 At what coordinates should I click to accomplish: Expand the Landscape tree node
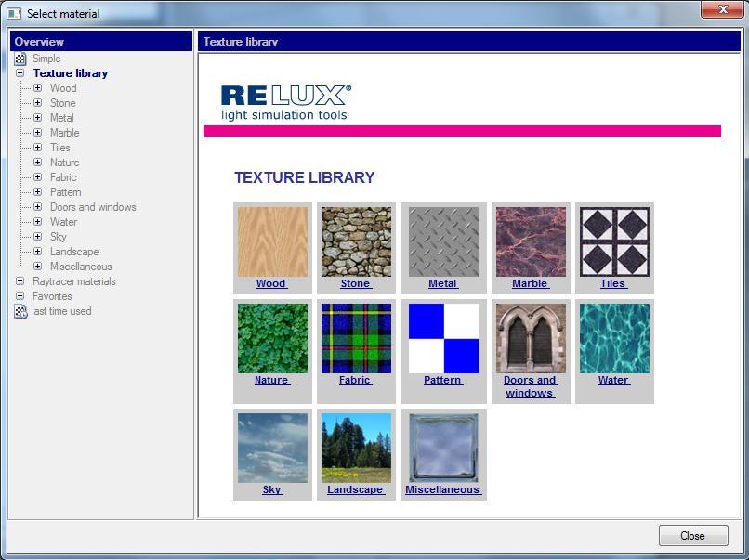pos(38,251)
